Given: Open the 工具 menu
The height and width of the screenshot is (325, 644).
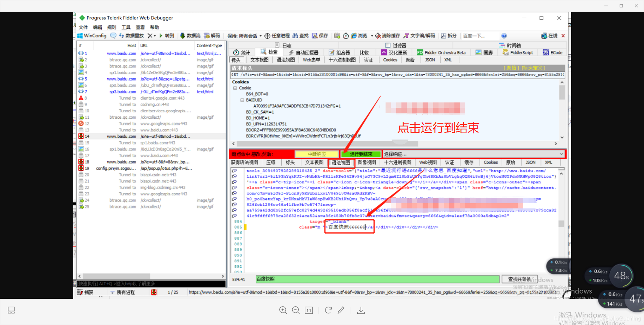Looking at the screenshot, I should [126, 27].
